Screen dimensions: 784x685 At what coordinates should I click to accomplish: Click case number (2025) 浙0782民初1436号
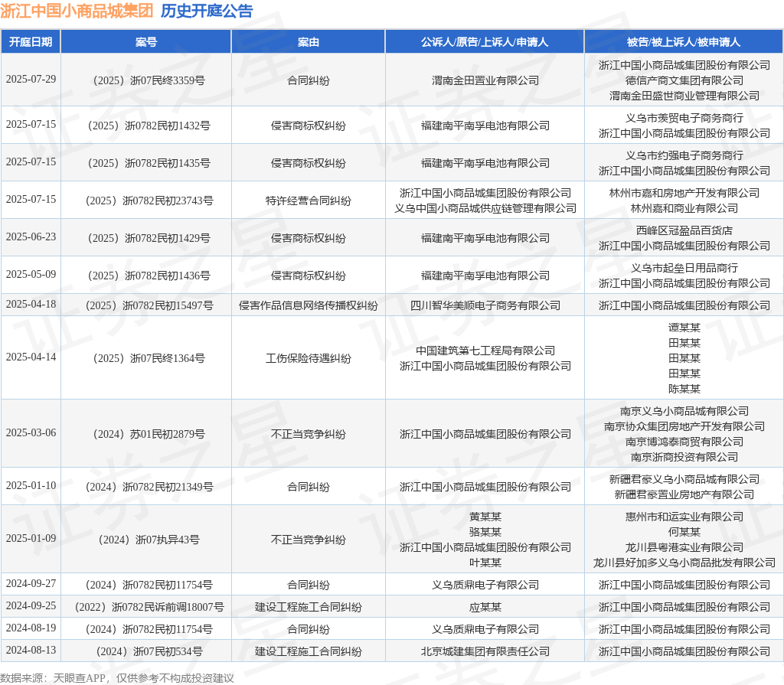coord(149,275)
